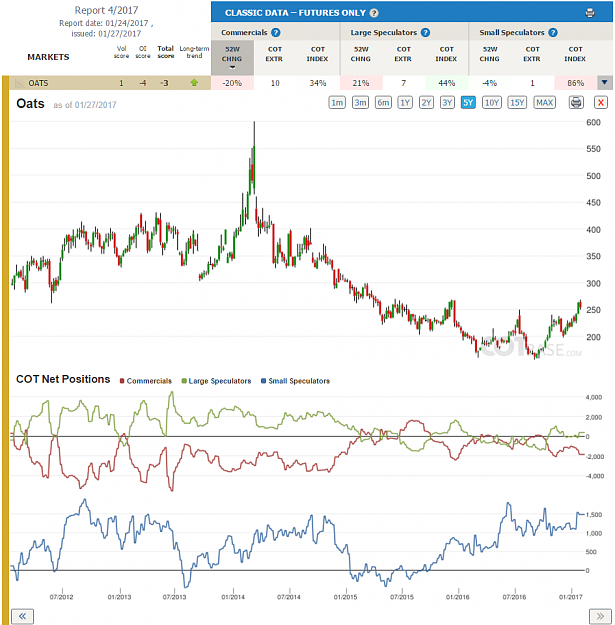Click the Report 4/2017 heading
Image resolution: width=615 pixels, height=625 pixels.
(106, 10)
